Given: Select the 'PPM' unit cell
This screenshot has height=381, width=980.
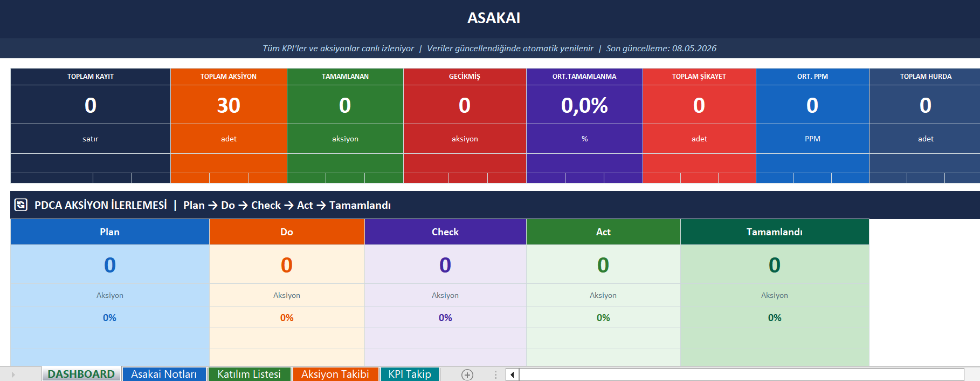Looking at the screenshot, I should pyautogui.click(x=812, y=139).
